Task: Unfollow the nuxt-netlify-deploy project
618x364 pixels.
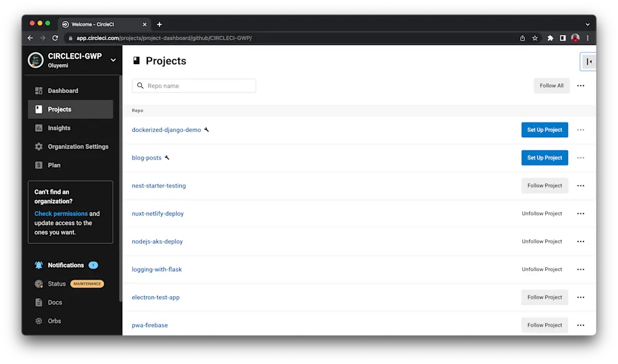Action: [542, 213]
